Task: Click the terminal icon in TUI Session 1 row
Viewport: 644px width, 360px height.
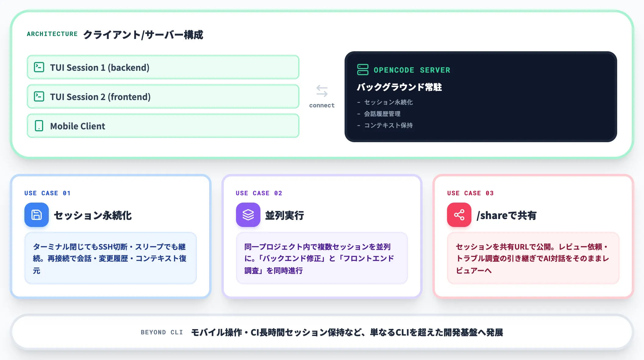Action: pyautogui.click(x=39, y=67)
